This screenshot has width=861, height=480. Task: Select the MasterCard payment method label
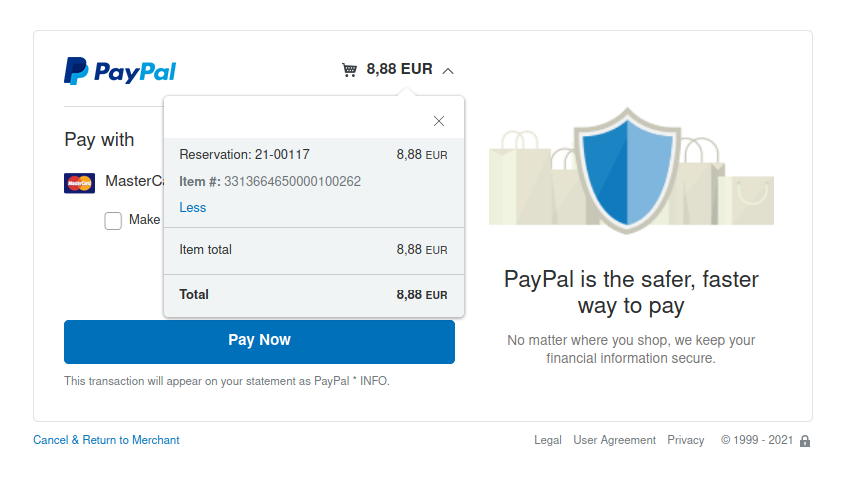pyautogui.click(x=135, y=181)
